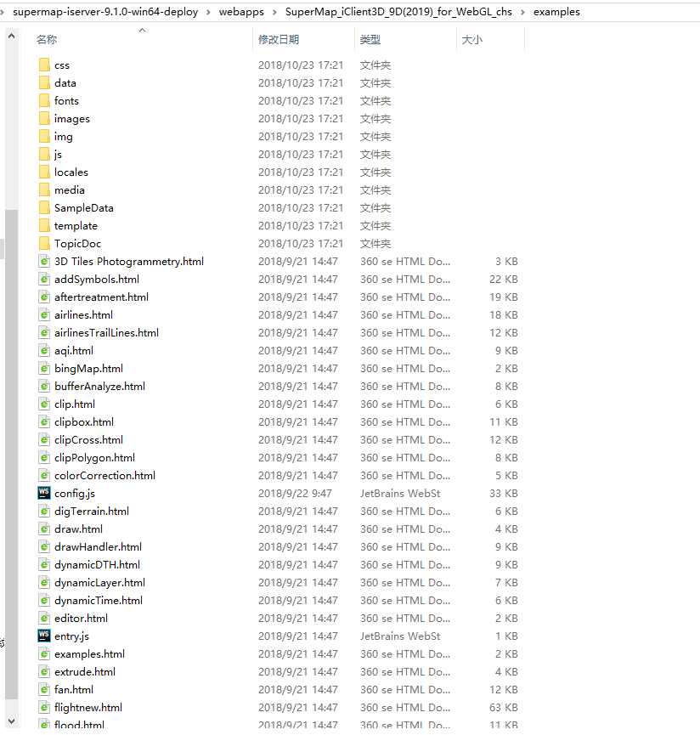Expand the breadcrumb chevron before webapps
The image size is (700, 735).
208,12
